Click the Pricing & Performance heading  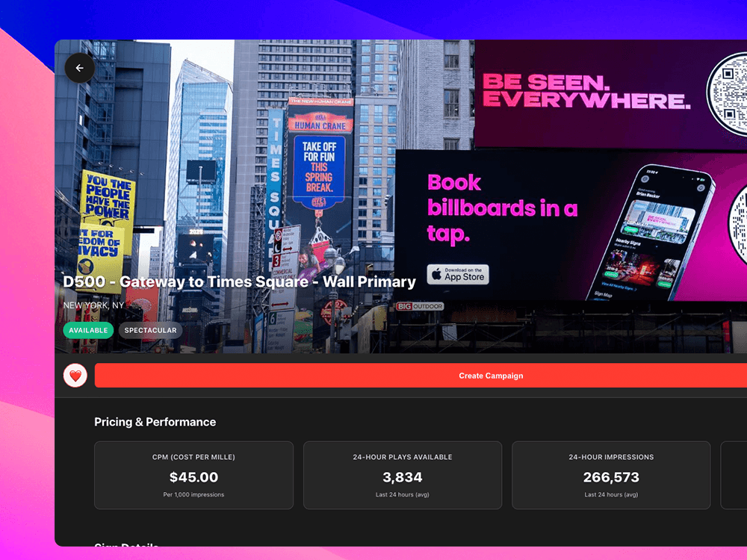click(155, 422)
